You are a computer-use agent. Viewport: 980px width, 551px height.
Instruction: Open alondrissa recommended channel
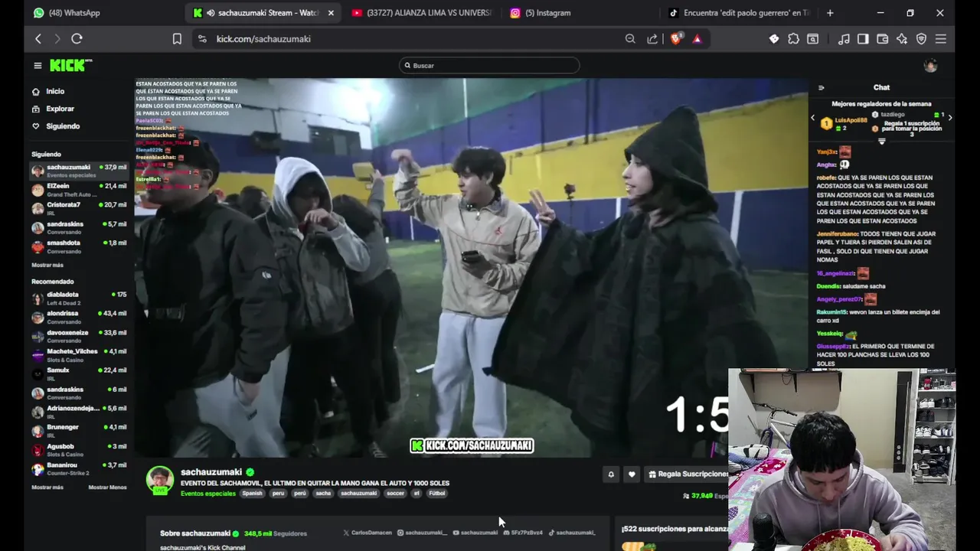coord(79,317)
